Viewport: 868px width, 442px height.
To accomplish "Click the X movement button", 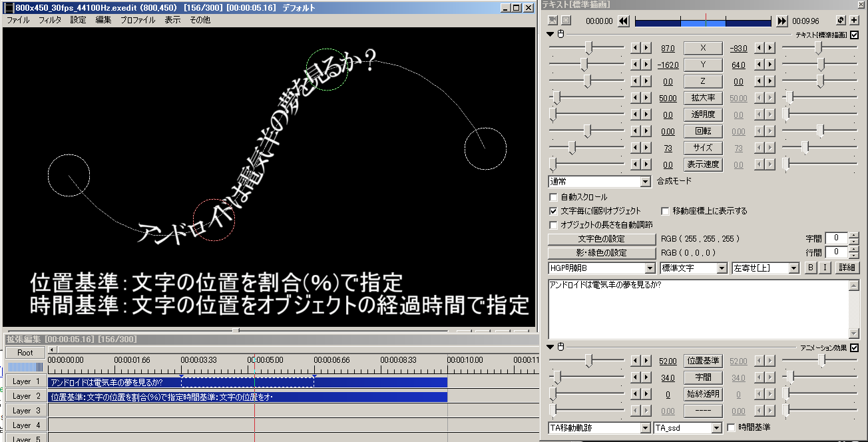I will click(703, 48).
